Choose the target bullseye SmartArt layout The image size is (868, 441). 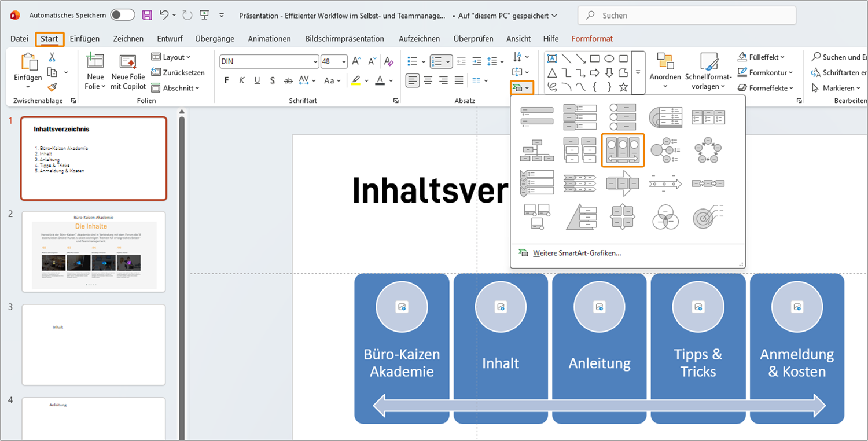click(708, 218)
